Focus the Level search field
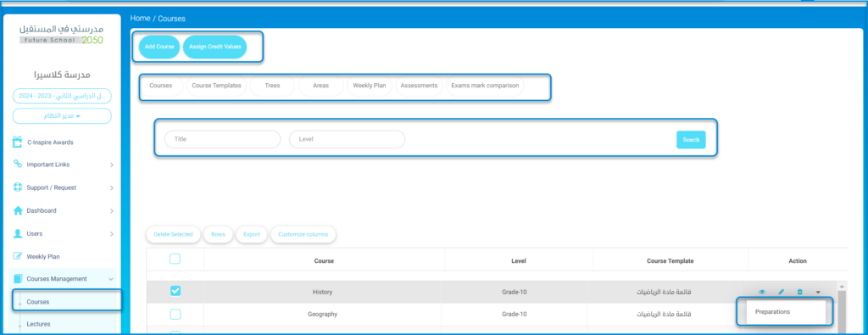Viewport: 868px width, 335px height. tap(347, 140)
